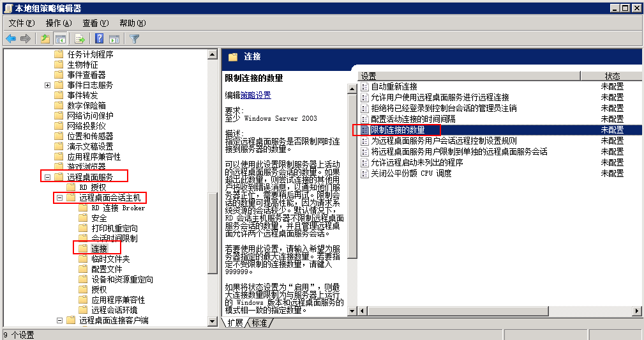Click the folder icon beside 安全
Image resolution: width=644 pixels, height=340 pixels.
click(x=84, y=218)
